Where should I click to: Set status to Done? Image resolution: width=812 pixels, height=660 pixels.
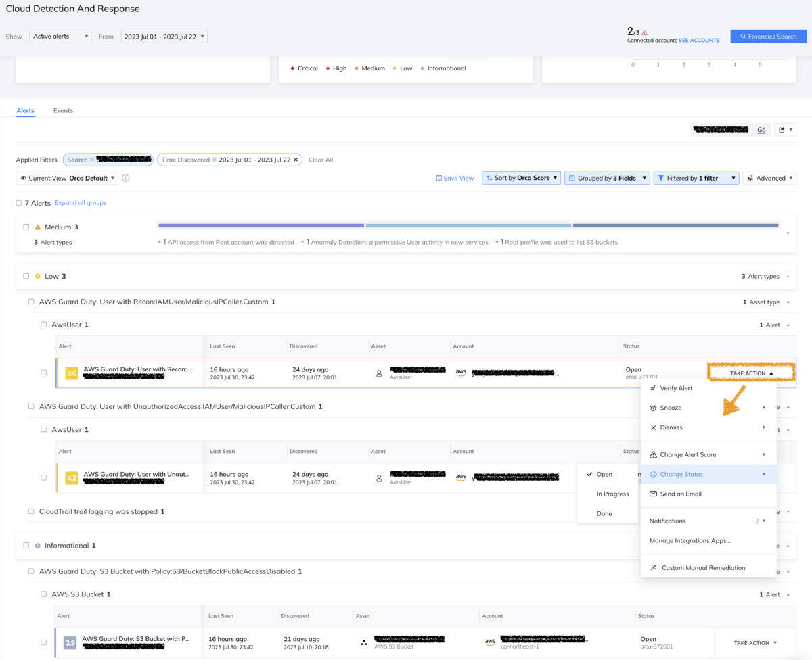(x=608, y=513)
